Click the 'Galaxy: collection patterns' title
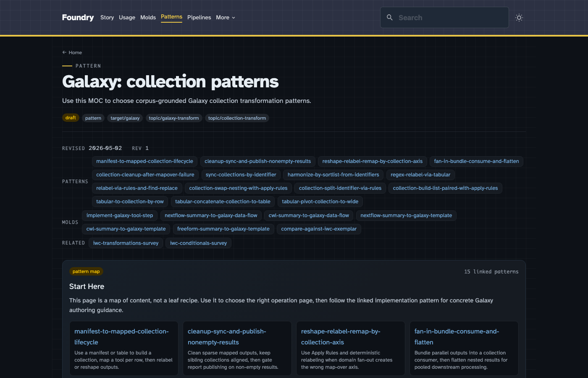The height and width of the screenshot is (378, 588). pos(170,82)
